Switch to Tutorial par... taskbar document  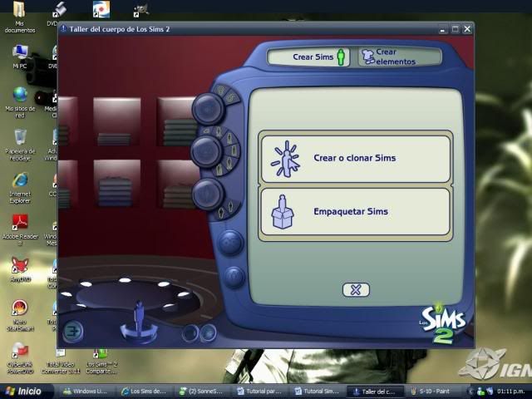[260, 392]
